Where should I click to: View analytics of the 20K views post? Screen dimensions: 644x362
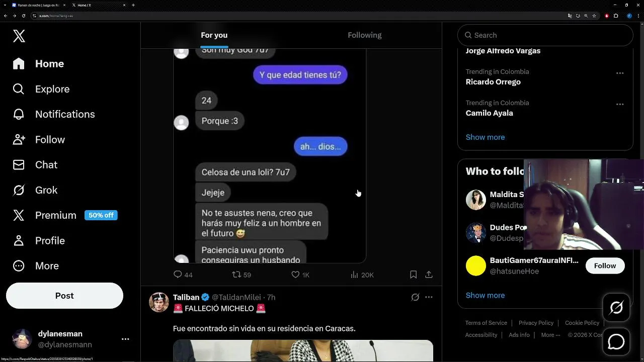(362, 275)
